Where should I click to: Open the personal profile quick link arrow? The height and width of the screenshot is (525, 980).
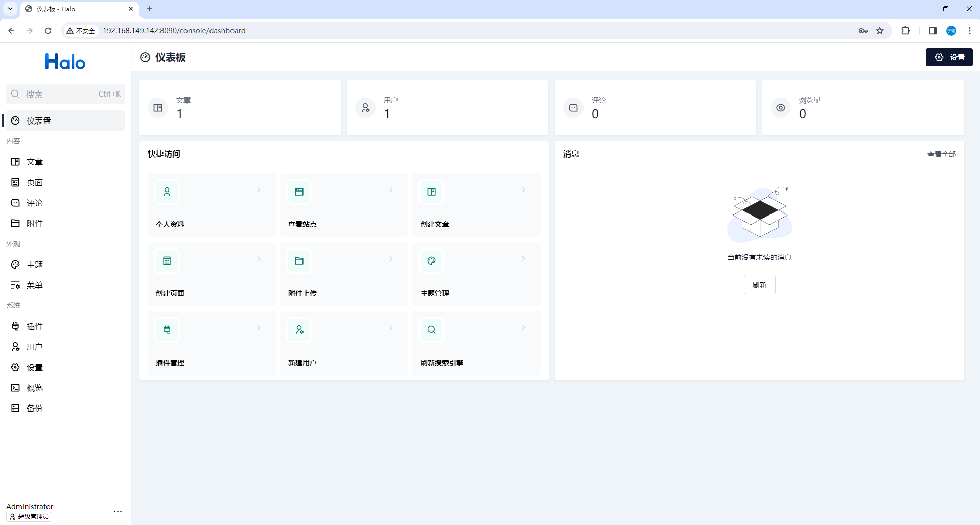pos(259,190)
